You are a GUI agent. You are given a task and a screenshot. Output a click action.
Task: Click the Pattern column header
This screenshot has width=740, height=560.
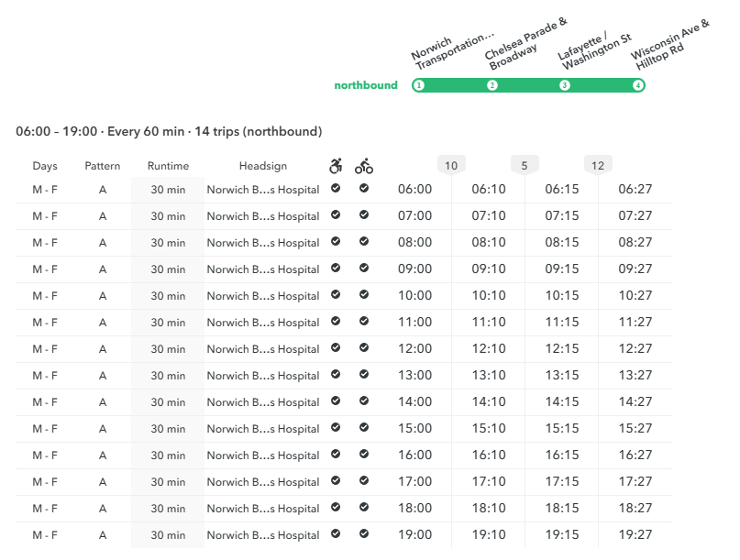click(103, 166)
